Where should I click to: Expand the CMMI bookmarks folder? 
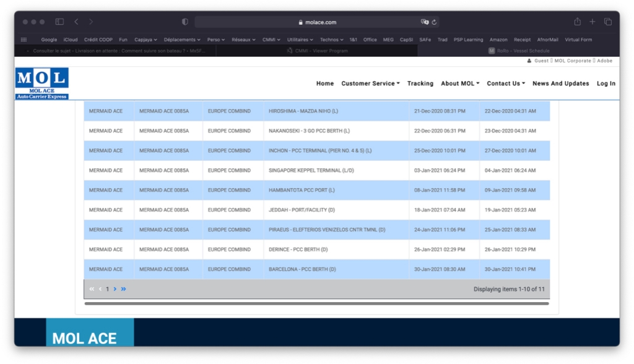271,40
